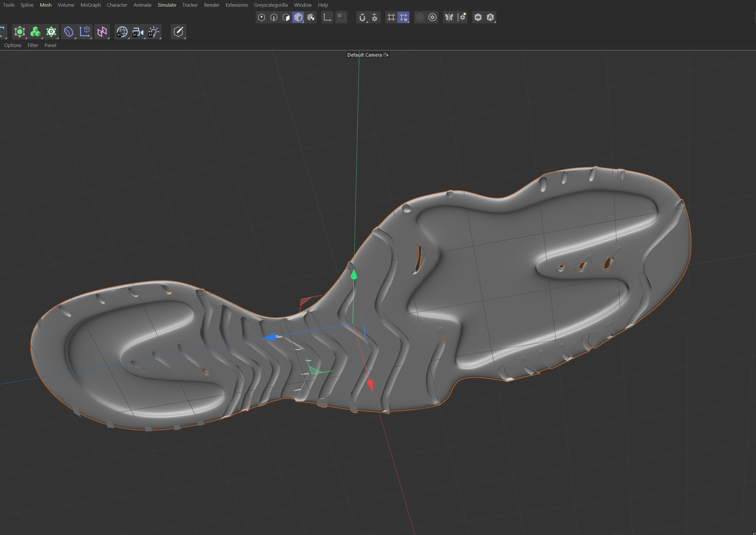756x535 pixels.
Task: Toggle the locked workplane grid icon
Action: 403,18
